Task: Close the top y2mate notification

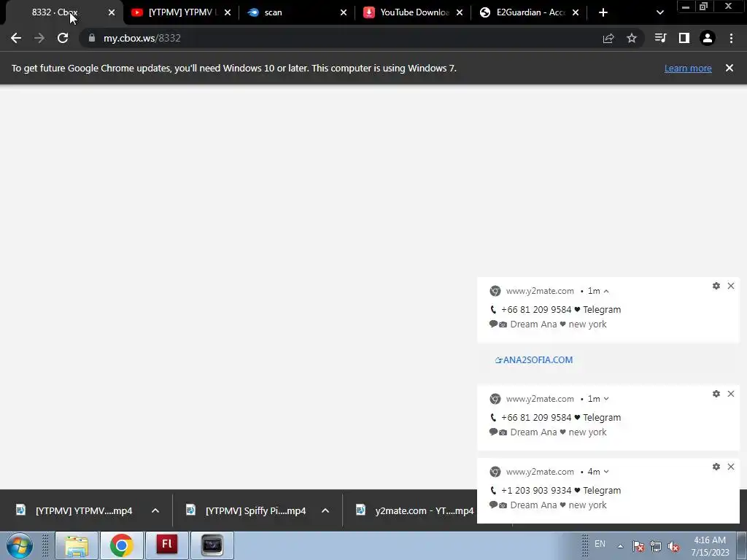Action: pos(731,286)
